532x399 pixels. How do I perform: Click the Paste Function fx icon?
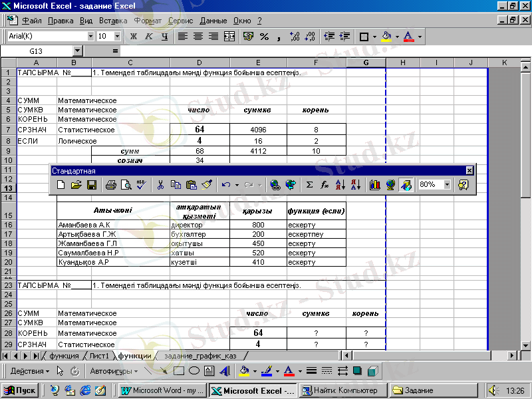[x=325, y=185]
